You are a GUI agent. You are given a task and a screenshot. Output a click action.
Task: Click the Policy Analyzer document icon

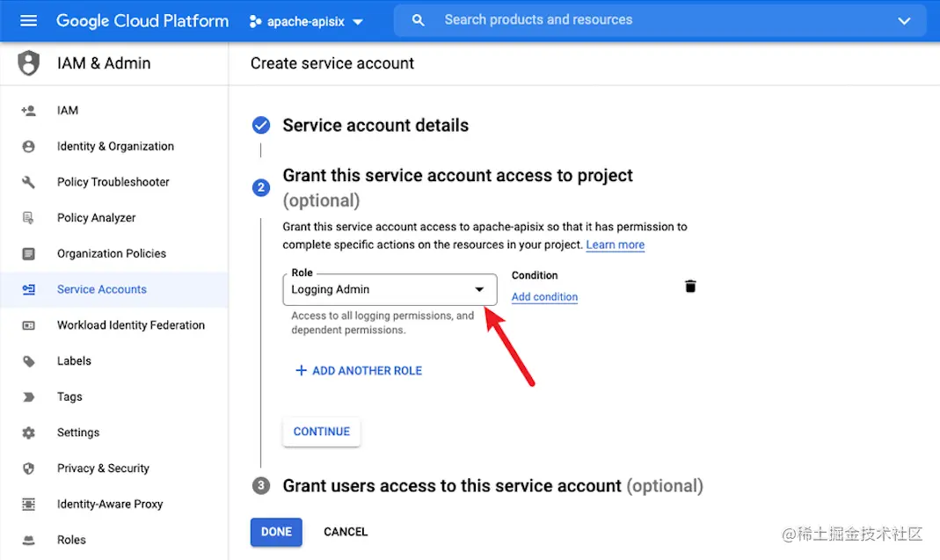(28, 218)
